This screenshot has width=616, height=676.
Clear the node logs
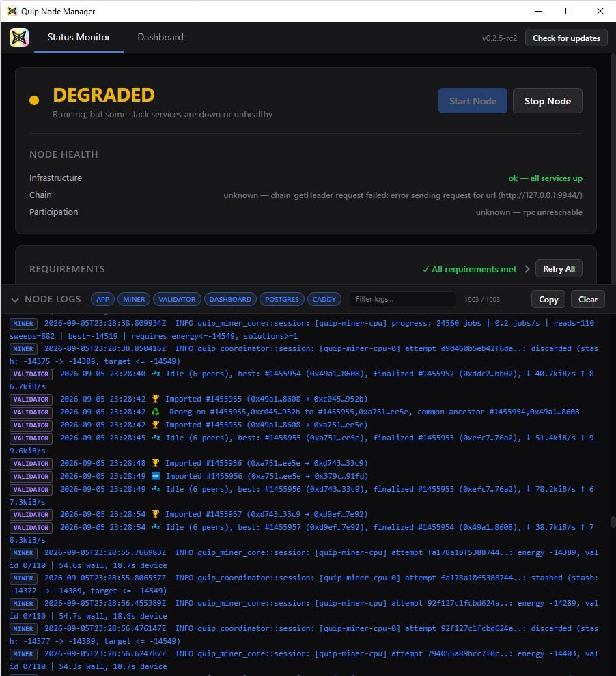587,299
